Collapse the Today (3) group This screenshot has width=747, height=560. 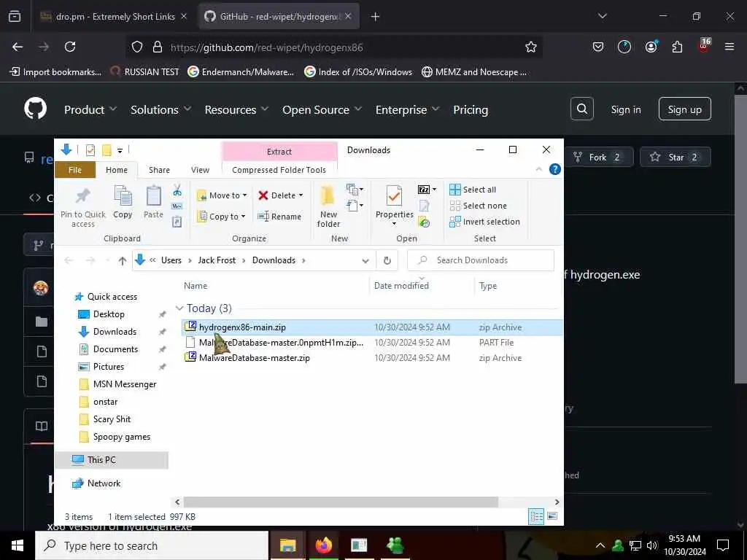[179, 308]
